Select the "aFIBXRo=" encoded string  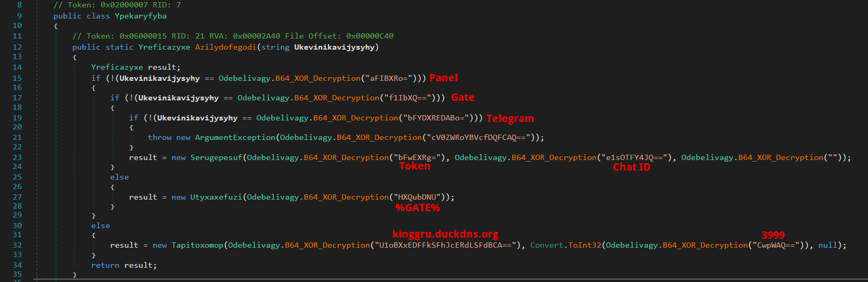[387, 78]
